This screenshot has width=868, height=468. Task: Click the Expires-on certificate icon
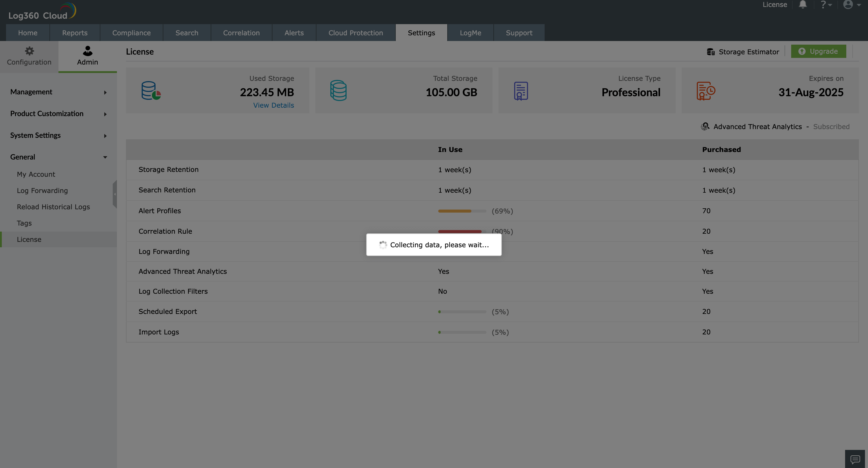point(706,90)
